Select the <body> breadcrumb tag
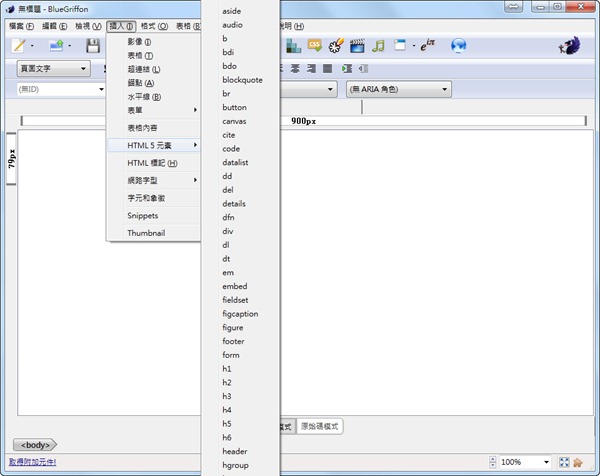 click(x=33, y=444)
